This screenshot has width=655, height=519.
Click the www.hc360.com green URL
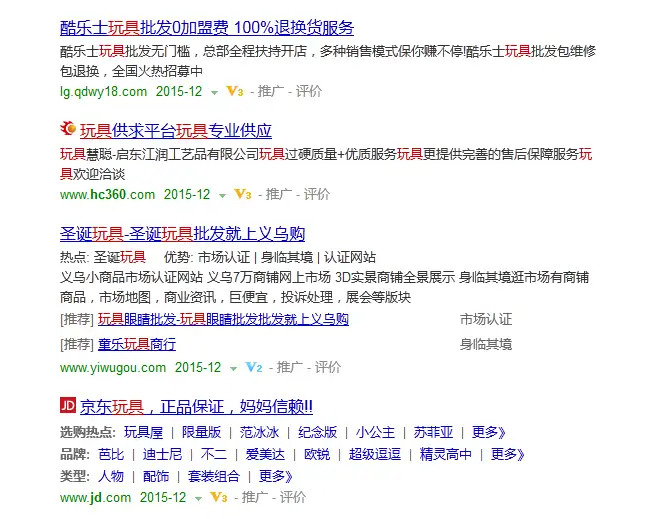click(107, 194)
